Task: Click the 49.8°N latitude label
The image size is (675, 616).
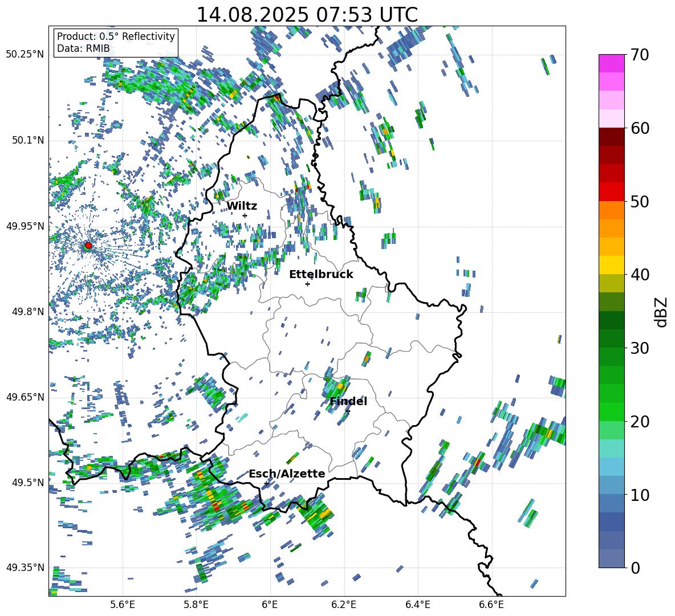Action: pyautogui.click(x=29, y=312)
